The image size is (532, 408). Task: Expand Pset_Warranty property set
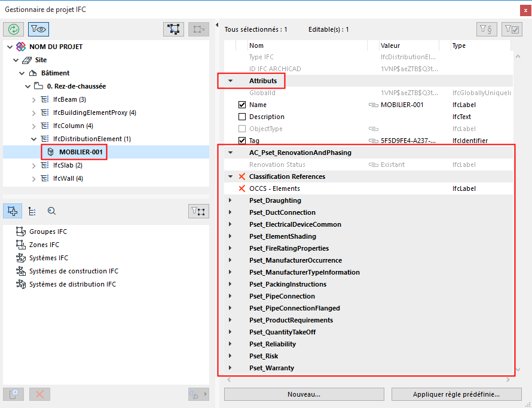coord(230,367)
